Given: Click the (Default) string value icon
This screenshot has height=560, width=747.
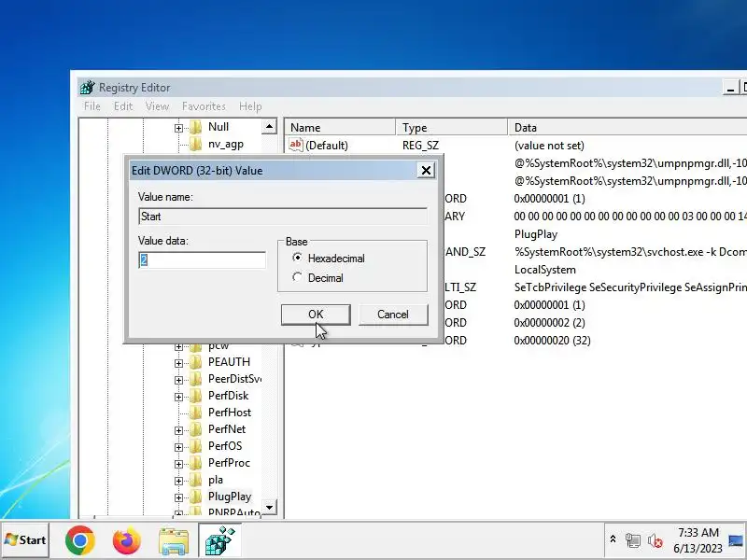Looking at the screenshot, I should click(296, 145).
